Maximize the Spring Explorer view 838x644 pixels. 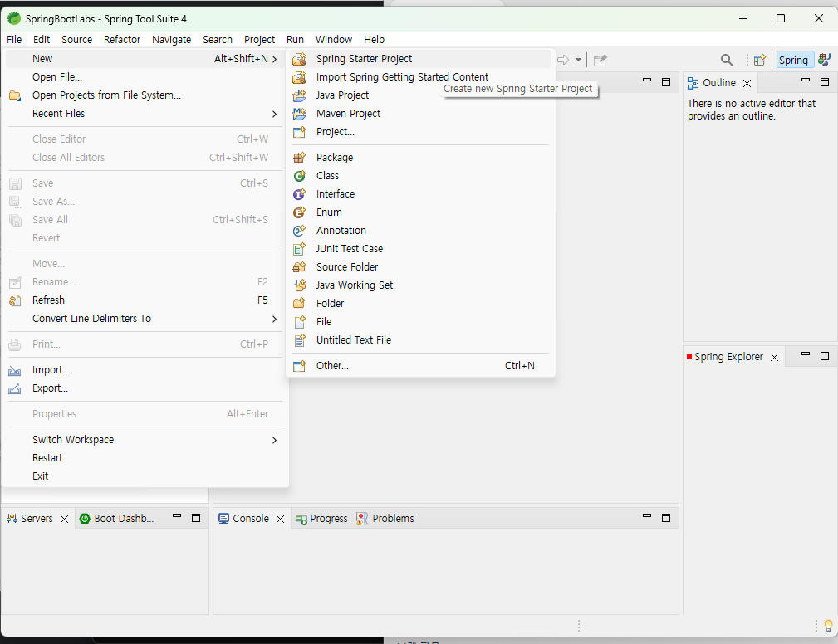pos(825,356)
